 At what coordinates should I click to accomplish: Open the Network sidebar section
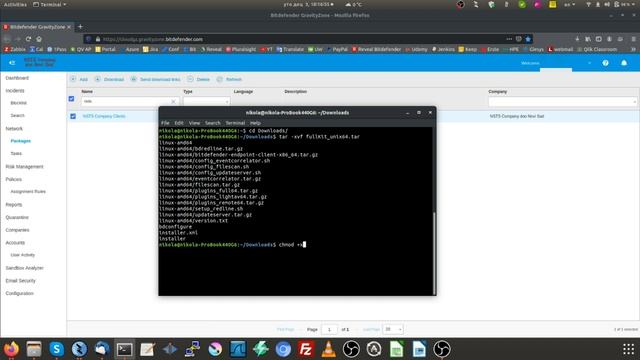(x=14, y=129)
